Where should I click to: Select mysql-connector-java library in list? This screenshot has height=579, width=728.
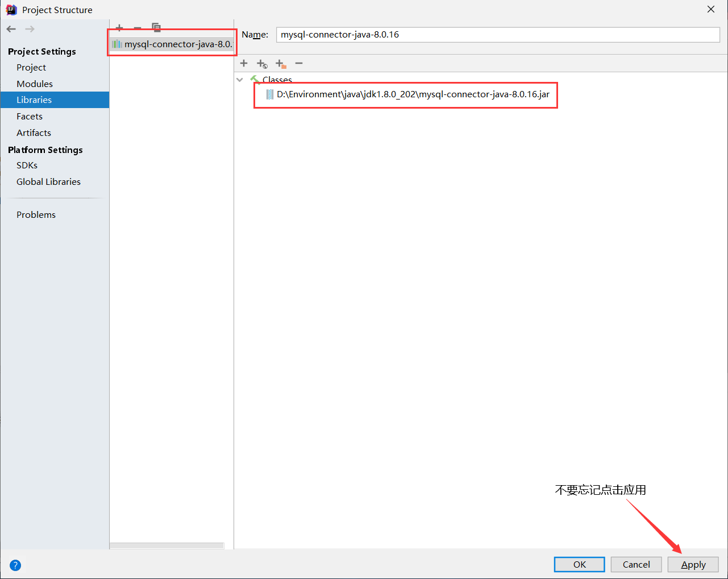tap(172, 44)
